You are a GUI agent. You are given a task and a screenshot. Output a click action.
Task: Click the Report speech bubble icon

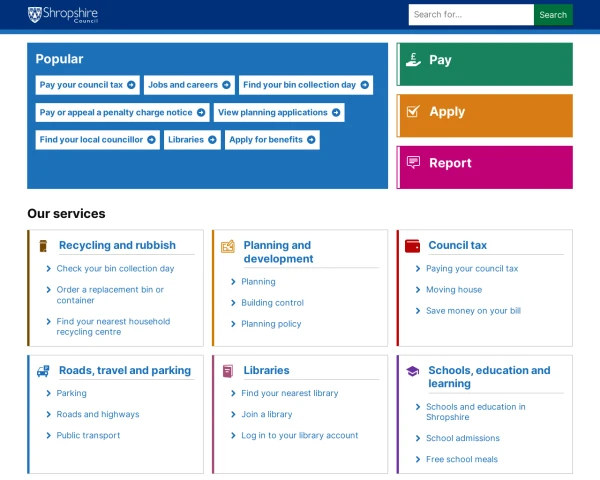pos(413,163)
